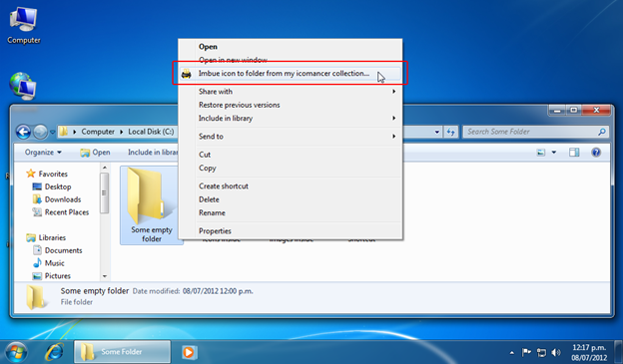Open the Computer desktop icon

point(23,25)
